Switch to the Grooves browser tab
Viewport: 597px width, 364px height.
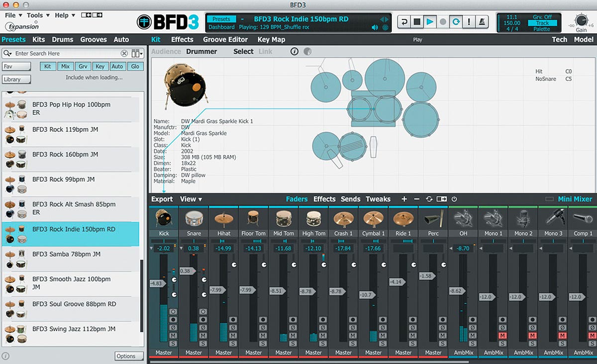(94, 39)
